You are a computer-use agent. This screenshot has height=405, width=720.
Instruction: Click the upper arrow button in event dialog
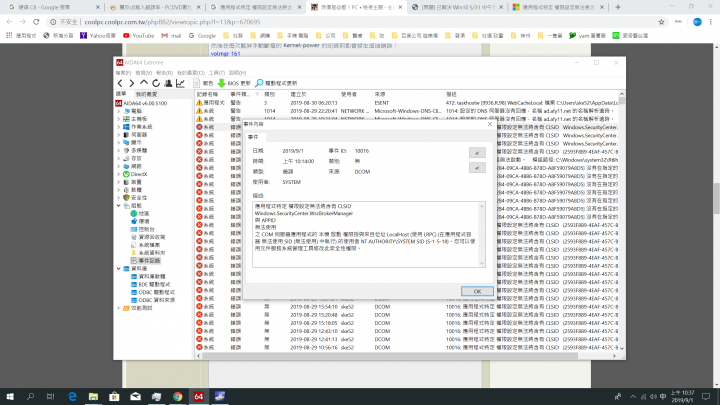[477, 153]
